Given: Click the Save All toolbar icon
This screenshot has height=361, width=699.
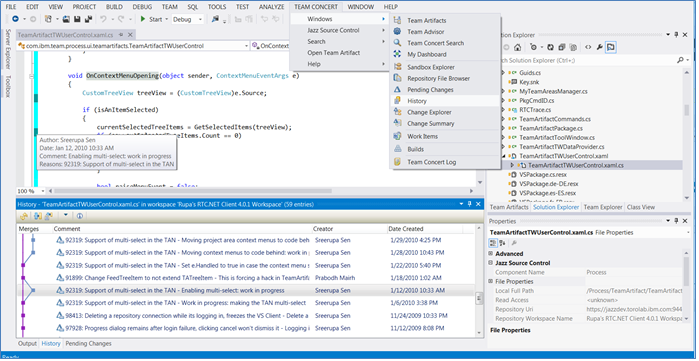Looking at the screenshot, I should [88, 19].
